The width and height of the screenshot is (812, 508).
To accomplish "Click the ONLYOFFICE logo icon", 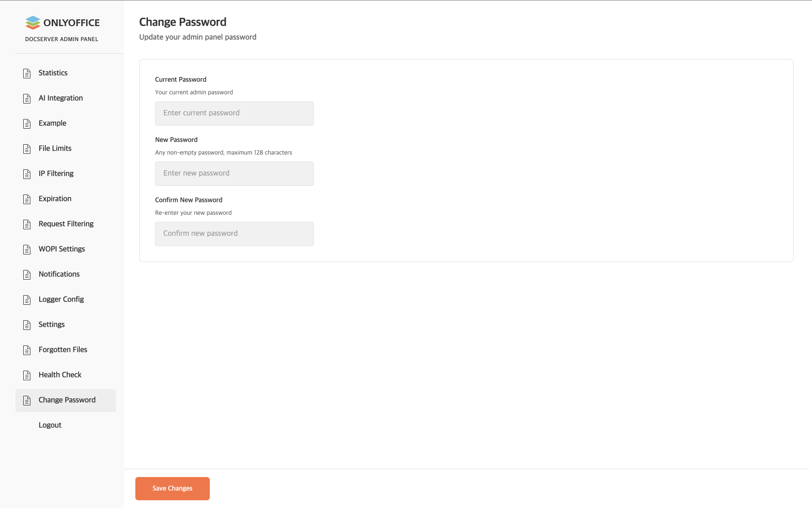I will (33, 23).
